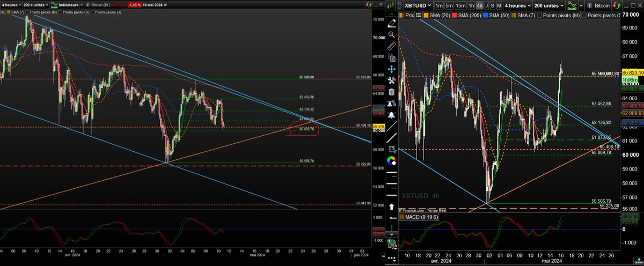Image resolution: width=644 pixels, height=266 pixels.
Task: Switch to the 5m timeframe
Action: (449, 6)
